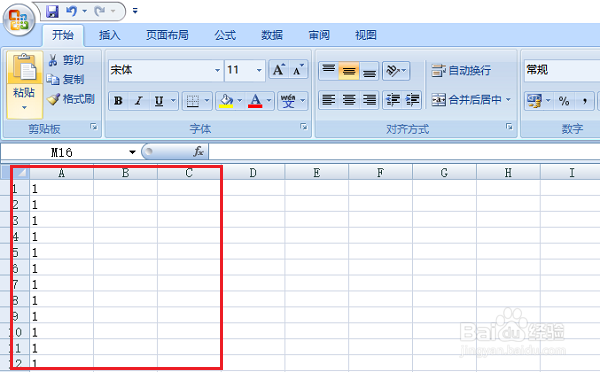Open number format box 常规
The height and width of the screenshot is (372, 600).
pos(562,70)
